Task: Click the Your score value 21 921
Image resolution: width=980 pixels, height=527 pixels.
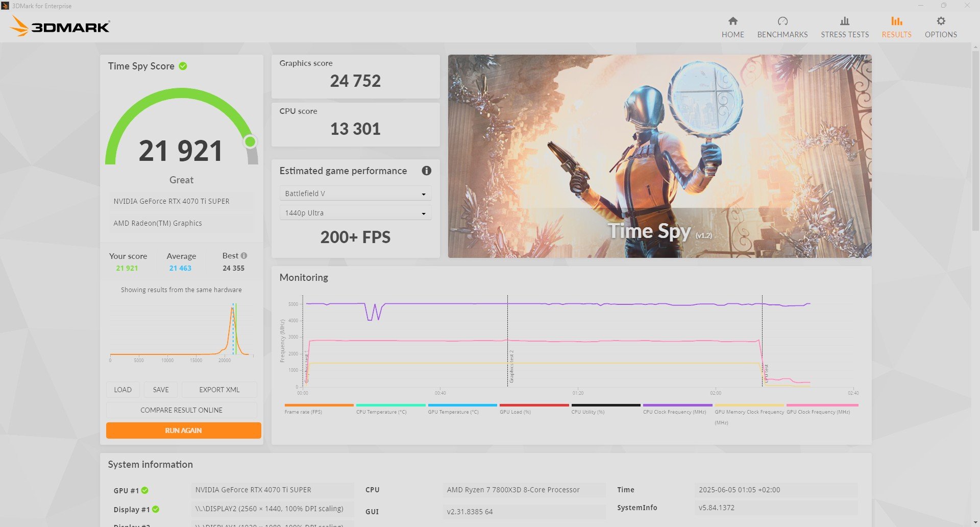Action: (127, 268)
